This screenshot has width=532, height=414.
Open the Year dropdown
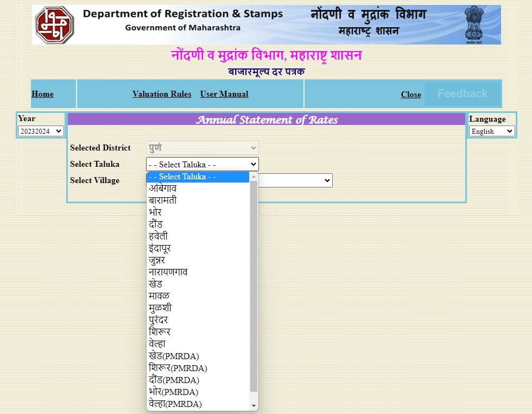(x=41, y=131)
